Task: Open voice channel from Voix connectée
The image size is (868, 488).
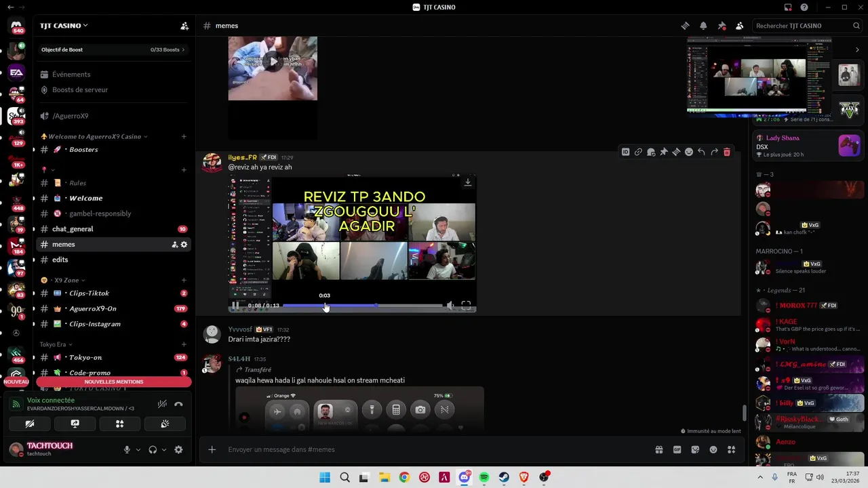Action: (51, 401)
